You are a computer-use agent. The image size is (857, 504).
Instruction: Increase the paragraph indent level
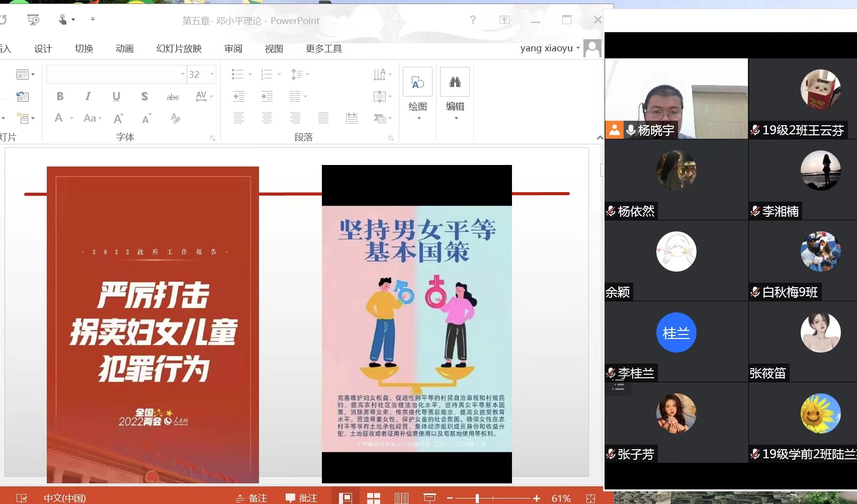pos(267,96)
